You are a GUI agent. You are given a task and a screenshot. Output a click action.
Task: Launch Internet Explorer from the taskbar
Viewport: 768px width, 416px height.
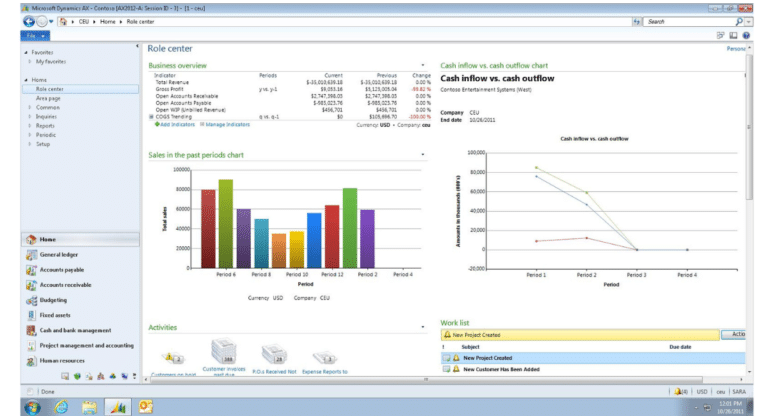click(60, 406)
